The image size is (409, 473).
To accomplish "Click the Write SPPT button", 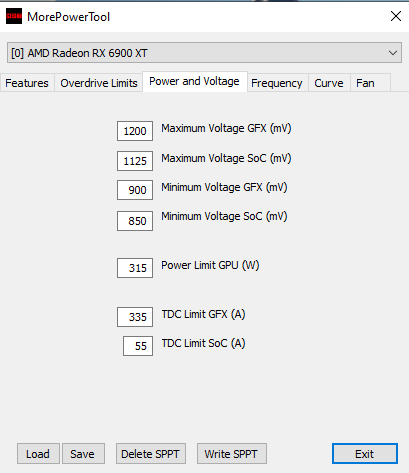I will (x=232, y=454).
